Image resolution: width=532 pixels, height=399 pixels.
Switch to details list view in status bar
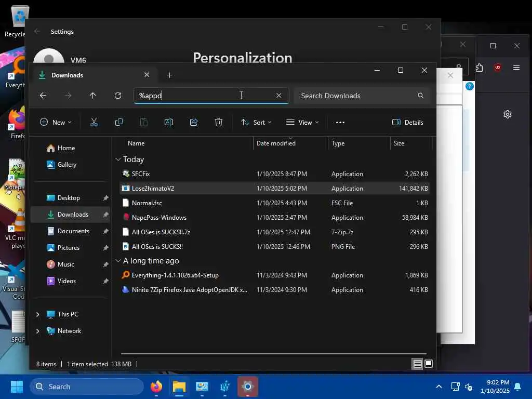click(x=417, y=364)
